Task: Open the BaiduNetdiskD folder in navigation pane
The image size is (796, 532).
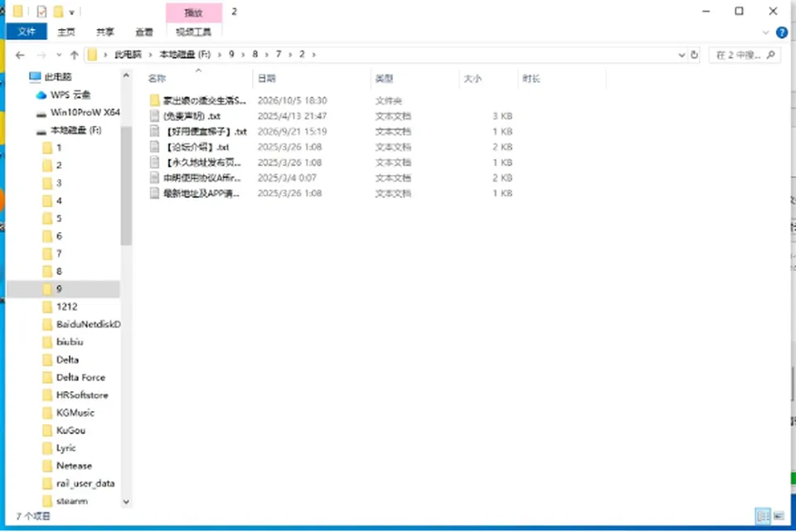Action: 82,324
